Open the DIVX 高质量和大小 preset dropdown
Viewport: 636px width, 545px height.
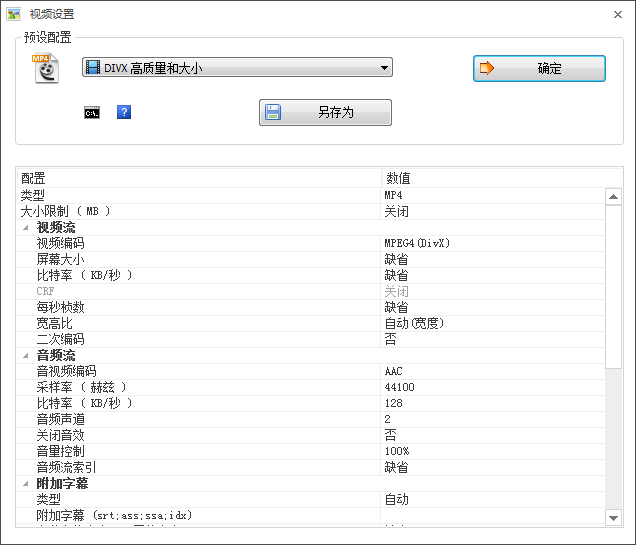[x=237, y=67]
